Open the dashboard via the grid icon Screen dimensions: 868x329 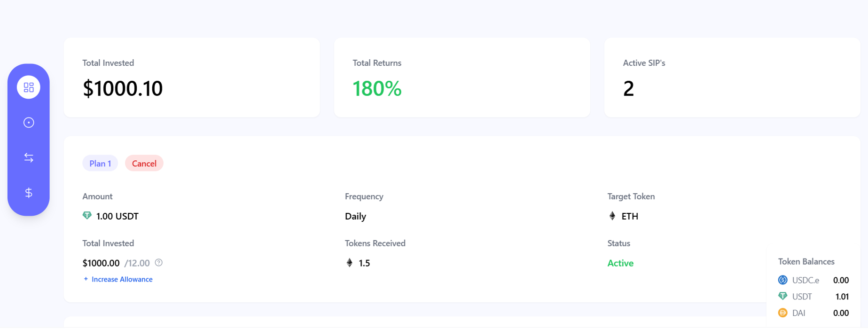(x=29, y=86)
